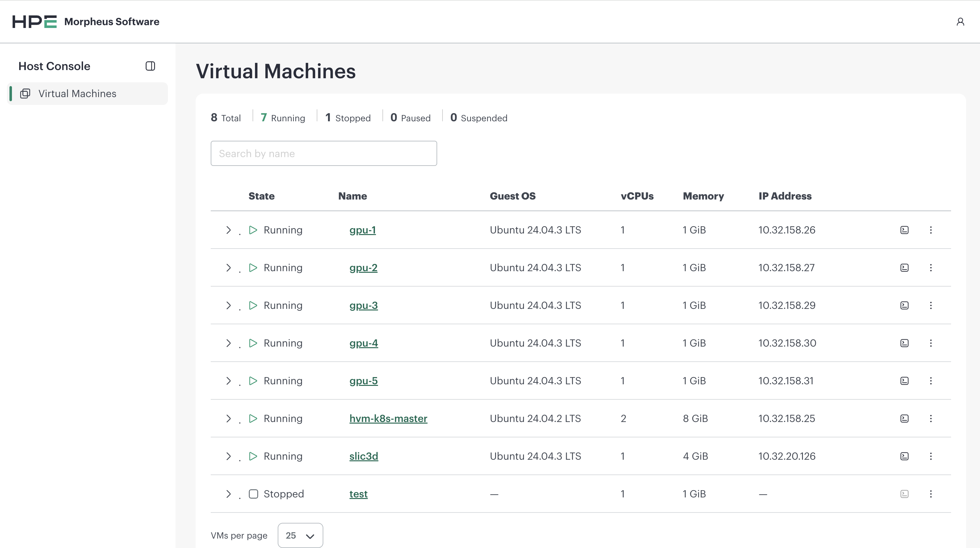Expand the hvm-k8s-master row details
Image resolution: width=980 pixels, height=548 pixels.
[228, 419]
